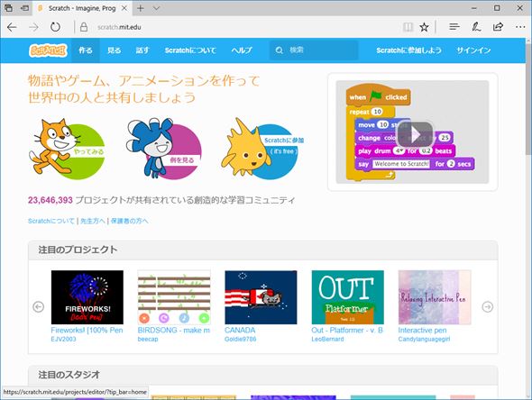Click the Interactive pen title link
Screen dimensions: 532x400
click(422, 330)
